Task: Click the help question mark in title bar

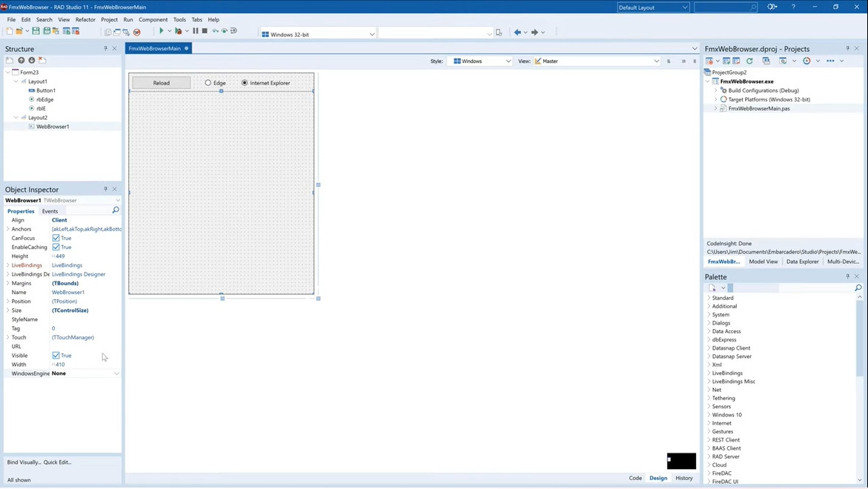Action: point(793,7)
